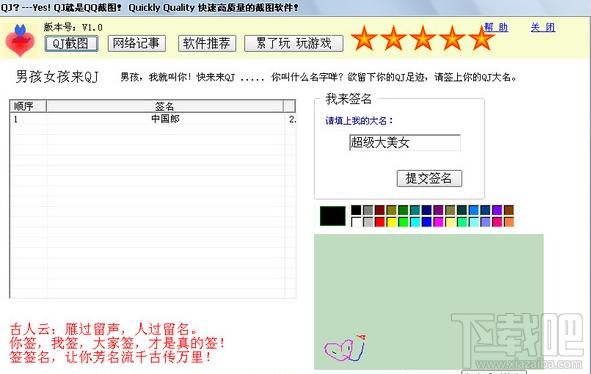Submit signature with 提交签名 button

click(429, 178)
